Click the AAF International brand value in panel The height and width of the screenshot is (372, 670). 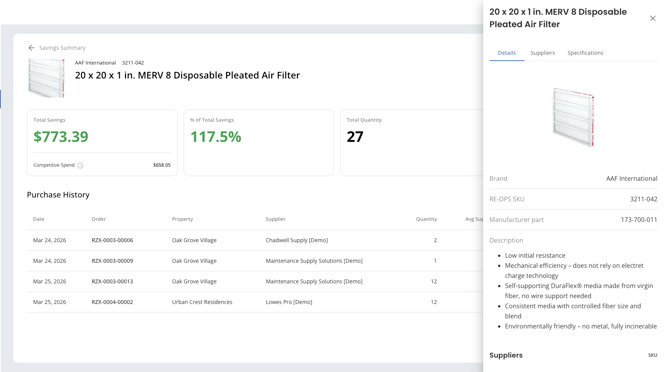click(632, 179)
